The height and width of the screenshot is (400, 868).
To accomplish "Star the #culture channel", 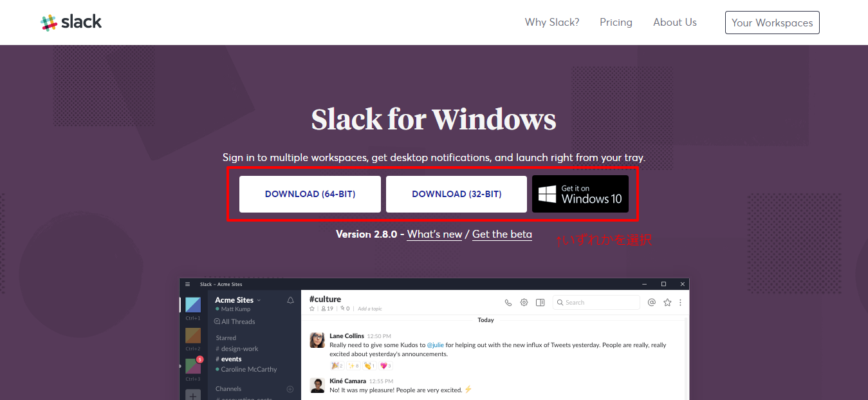I will [311, 309].
